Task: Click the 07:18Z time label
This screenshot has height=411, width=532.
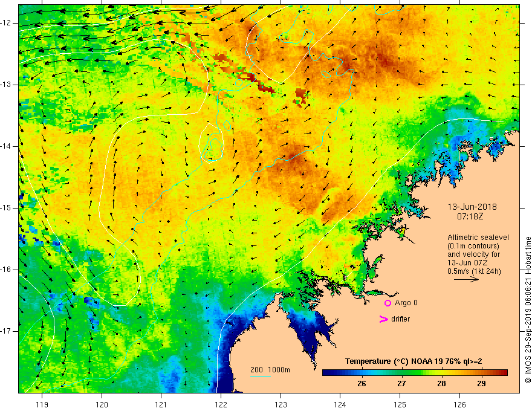Action: 470,216
